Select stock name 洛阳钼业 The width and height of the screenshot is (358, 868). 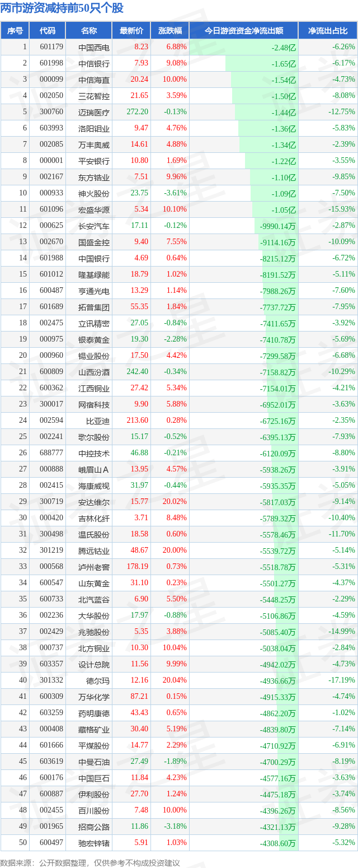94,129
